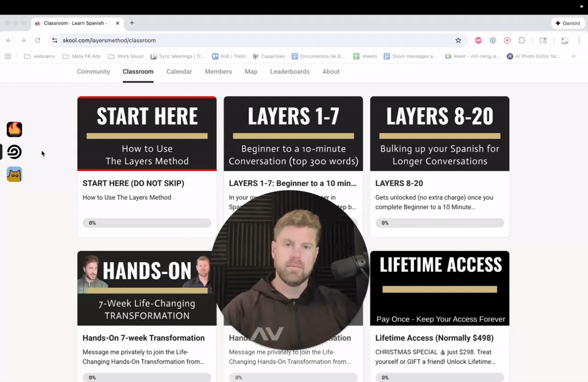Open the LAYERS 8-20 course thumbnail

pos(439,134)
